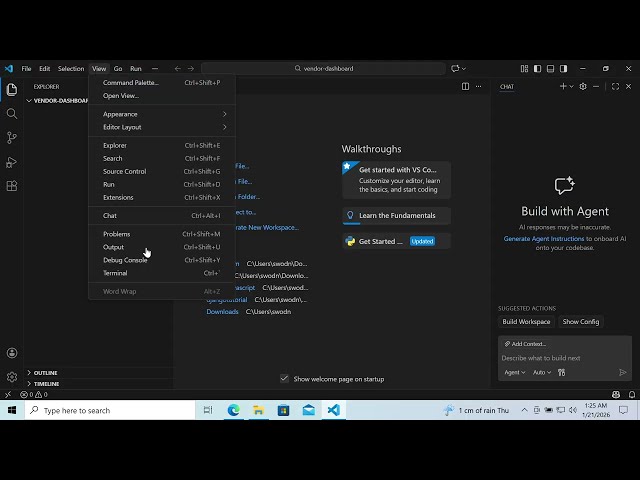Select Command Palette menu entry
The height and width of the screenshot is (480, 640).
pos(162,83)
